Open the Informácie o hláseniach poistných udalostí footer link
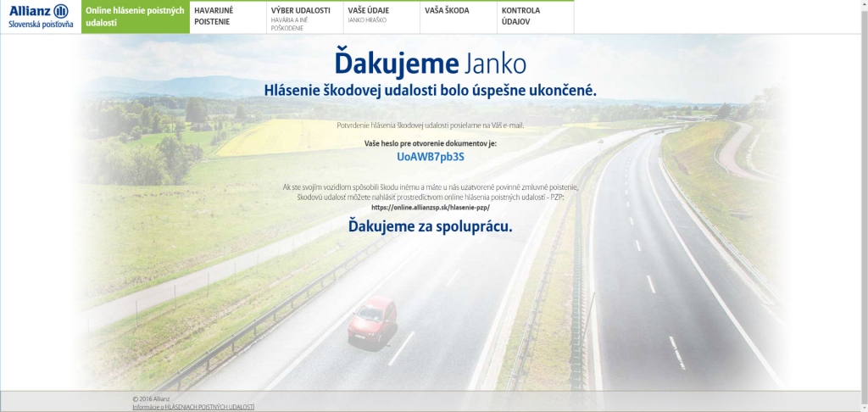The width and height of the screenshot is (868, 412). [193, 407]
